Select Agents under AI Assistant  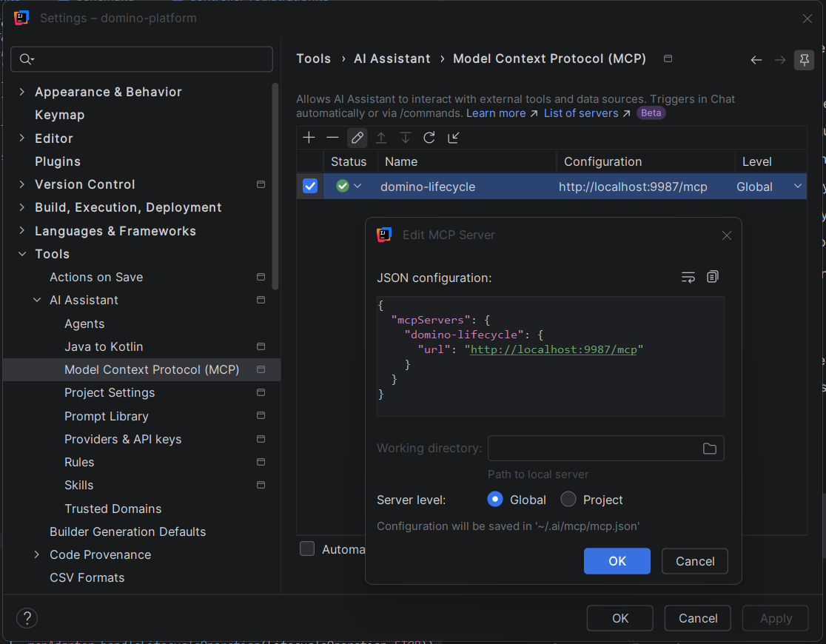coord(84,323)
